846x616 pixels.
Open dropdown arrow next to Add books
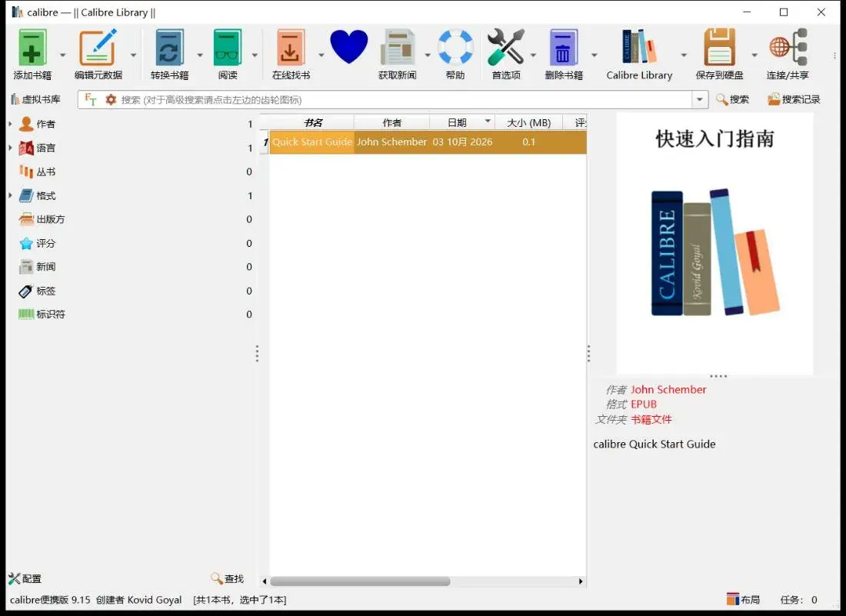pyautogui.click(x=62, y=55)
